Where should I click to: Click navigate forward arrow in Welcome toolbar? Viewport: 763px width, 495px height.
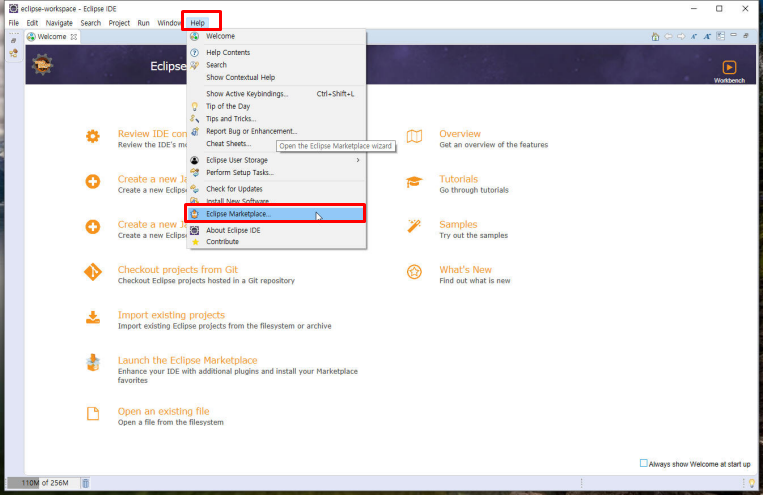681,37
